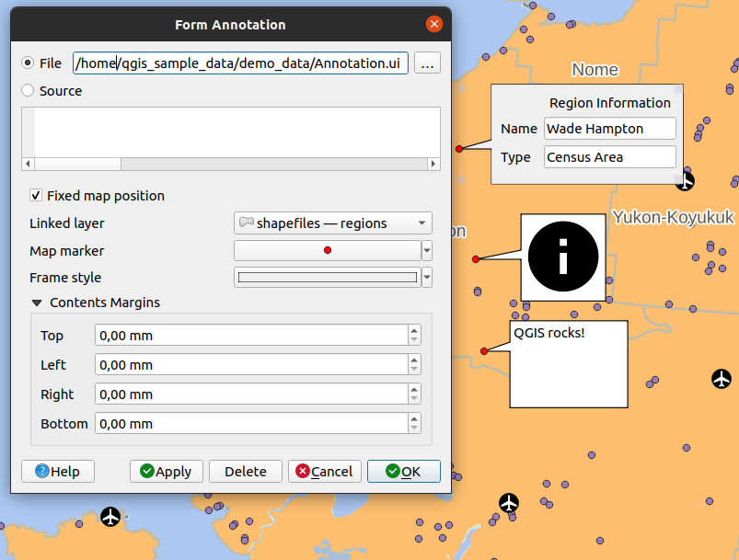Screen dimensions: 739x560
Task: Click the browse button with three dots
Action: (427, 63)
